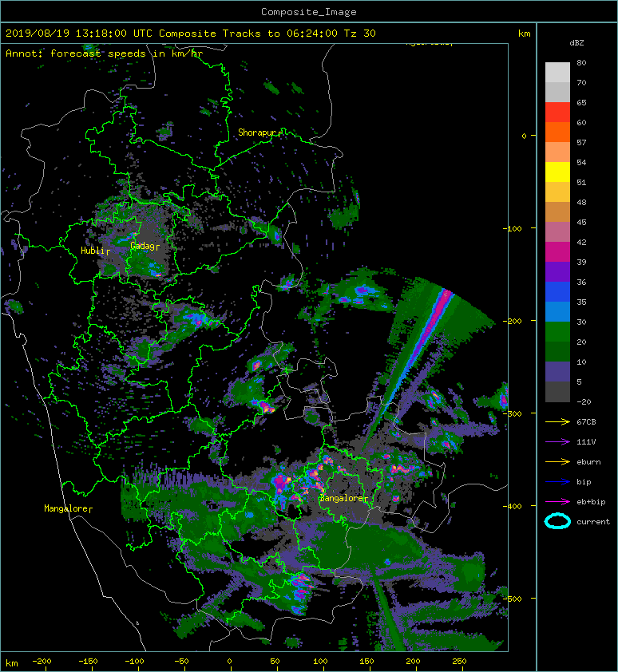This screenshot has height=672, width=618.
Task: Click the cyan current ellipse legend icon
Action: (557, 522)
